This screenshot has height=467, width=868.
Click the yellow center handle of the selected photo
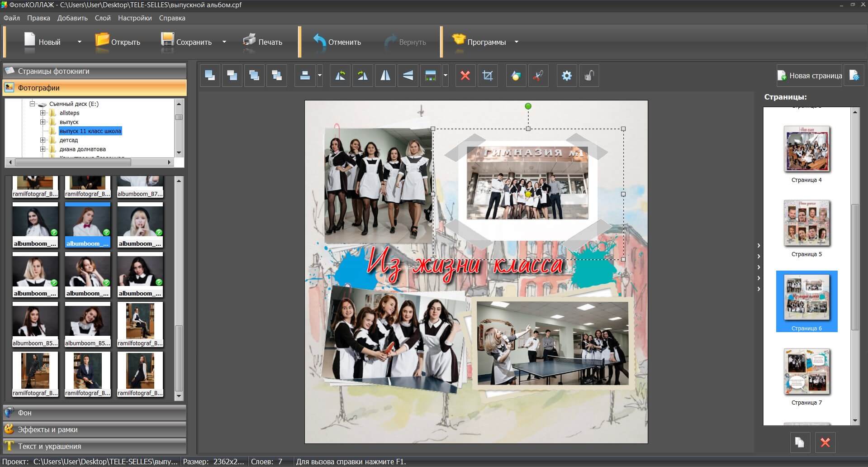(528, 194)
